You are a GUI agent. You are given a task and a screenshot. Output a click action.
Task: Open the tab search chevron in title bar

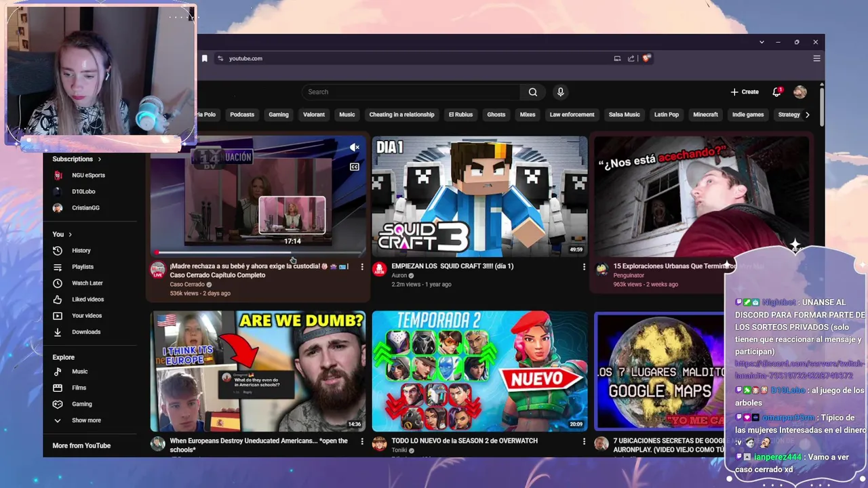tap(762, 42)
